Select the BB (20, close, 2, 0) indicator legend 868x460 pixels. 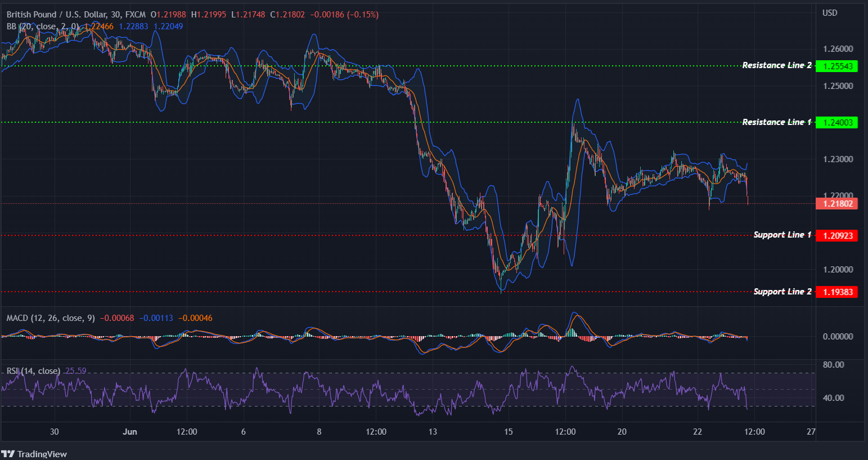click(x=42, y=26)
